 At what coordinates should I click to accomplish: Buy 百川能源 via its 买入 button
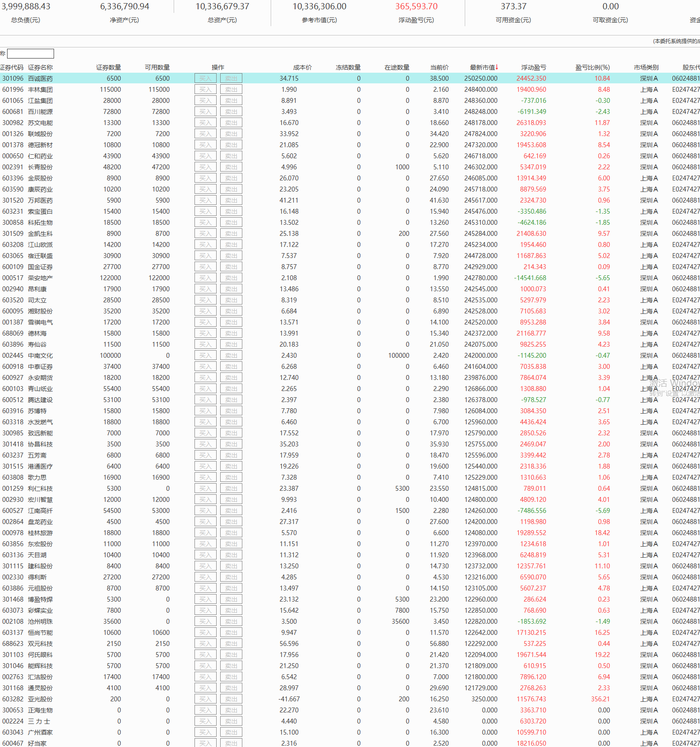tap(206, 112)
